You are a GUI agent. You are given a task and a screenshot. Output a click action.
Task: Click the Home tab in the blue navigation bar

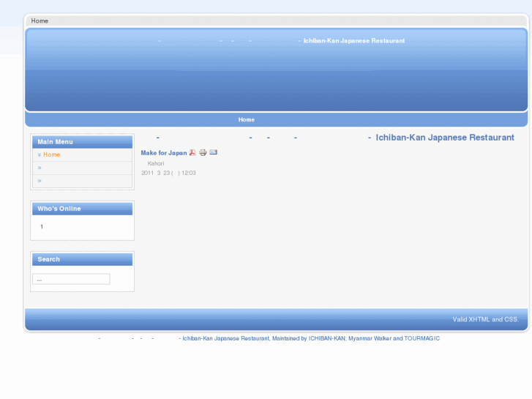(x=247, y=119)
